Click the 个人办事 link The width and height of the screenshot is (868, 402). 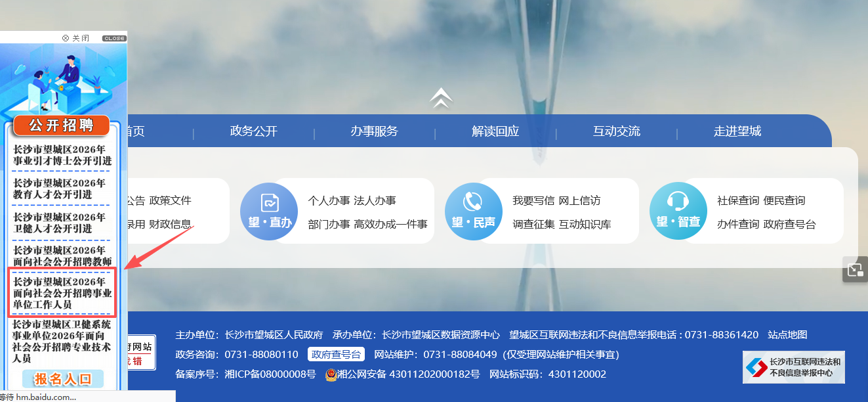pyautogui.click(x=329, y=200)
